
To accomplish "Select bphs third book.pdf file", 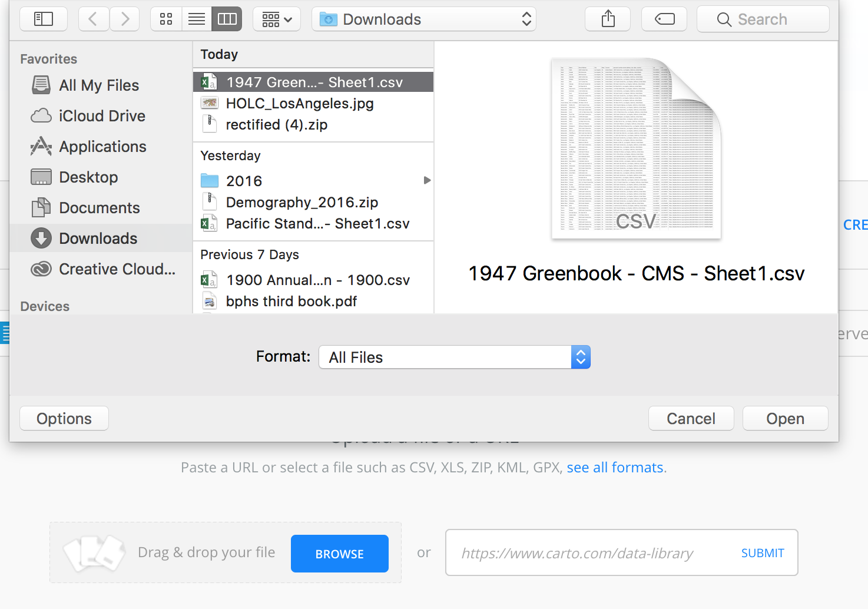I will click(x=313, y=301).
